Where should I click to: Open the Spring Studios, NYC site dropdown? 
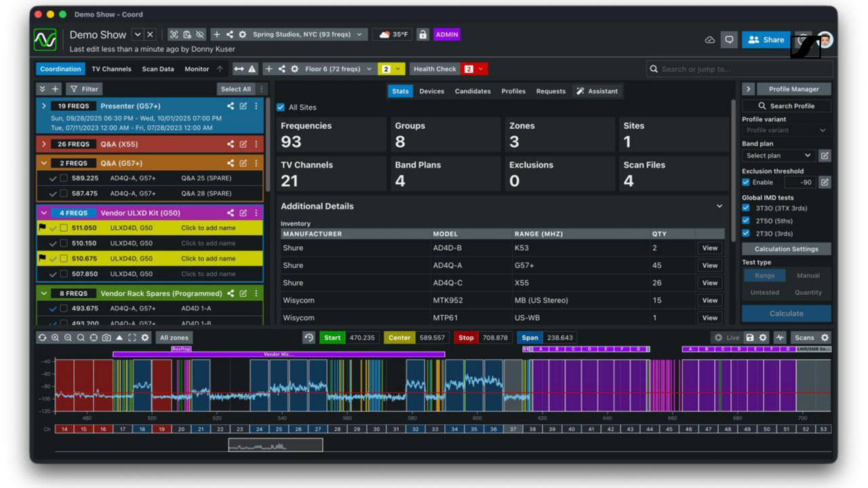click(310, 35)
